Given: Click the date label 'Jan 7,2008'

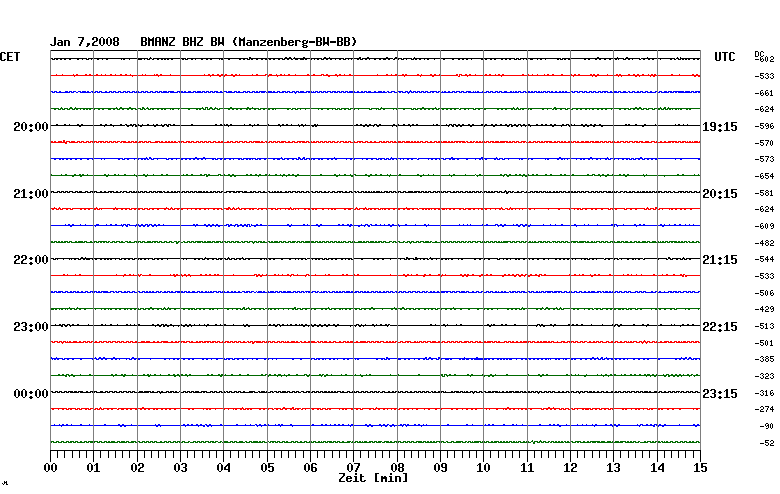Looking at the screenshot, I should click(85, 42).
